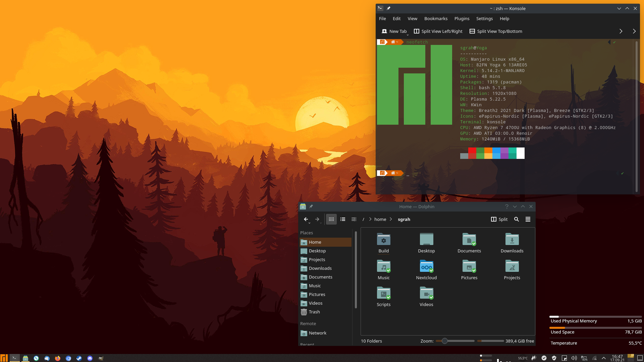Open back-history dropdown arrow in Dolphin

coord(310,223)
